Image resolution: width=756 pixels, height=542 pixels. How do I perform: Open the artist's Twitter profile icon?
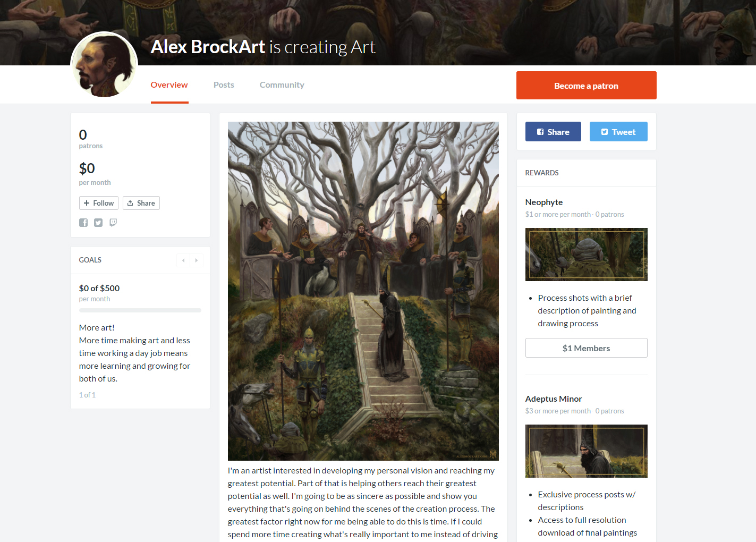(x=98, y=223)
